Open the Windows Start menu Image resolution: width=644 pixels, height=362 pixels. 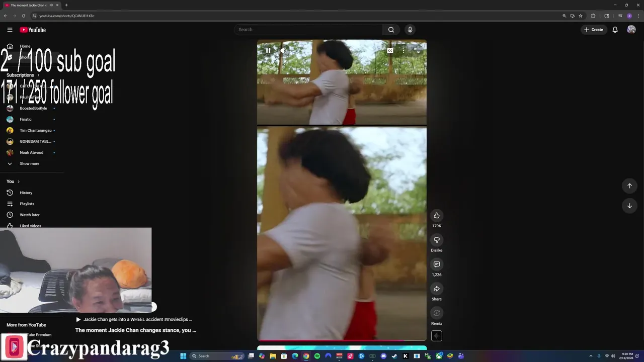point(183,356)
